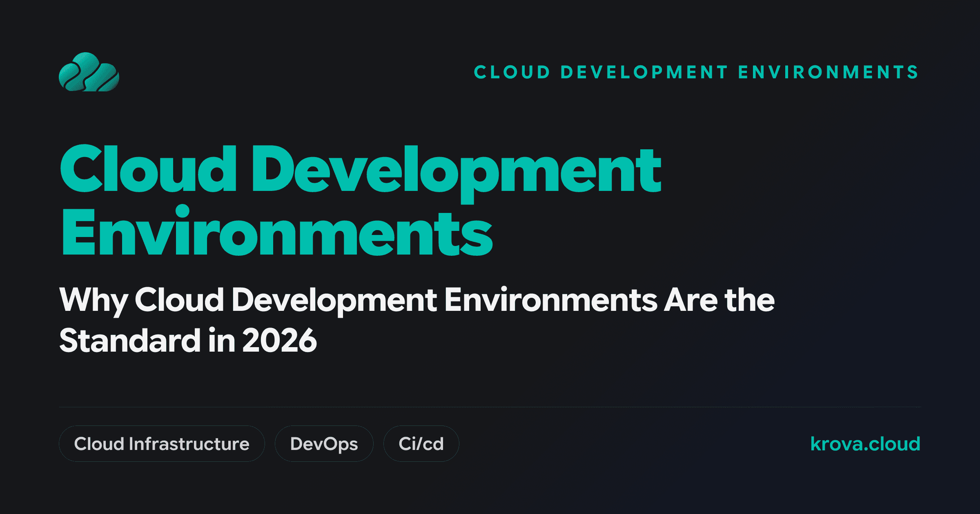Select the DevOps tag pill
980x514 pixels.
(324, 444)
